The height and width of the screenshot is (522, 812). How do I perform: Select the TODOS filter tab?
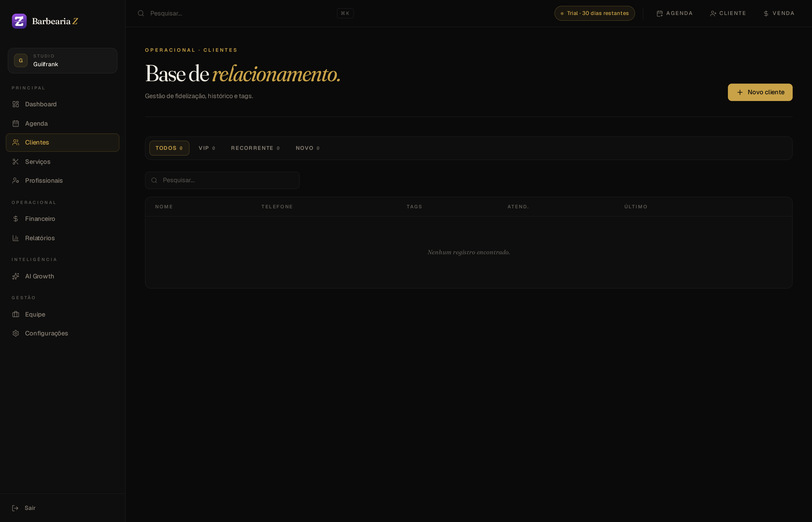[169, 148]
